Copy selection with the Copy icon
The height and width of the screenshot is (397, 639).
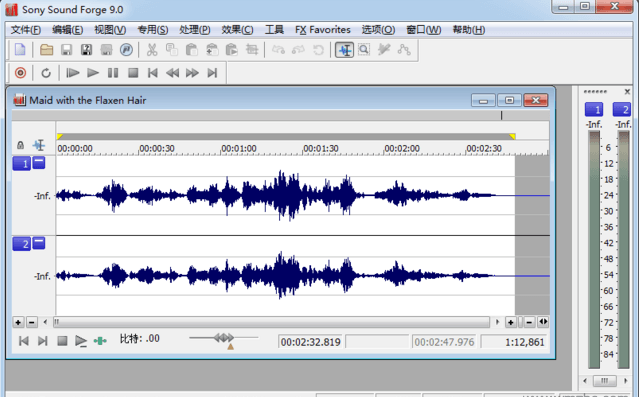[172, 50]
